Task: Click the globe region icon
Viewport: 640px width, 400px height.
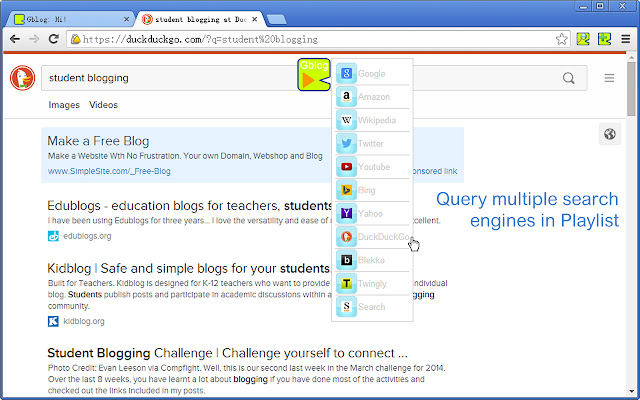Action: pyautogui.click(x=610, y=134)
